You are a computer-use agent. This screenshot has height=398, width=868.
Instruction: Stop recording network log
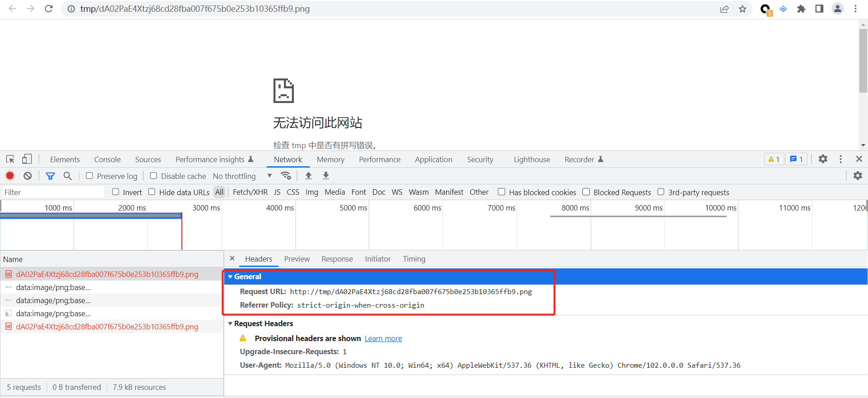10,176
